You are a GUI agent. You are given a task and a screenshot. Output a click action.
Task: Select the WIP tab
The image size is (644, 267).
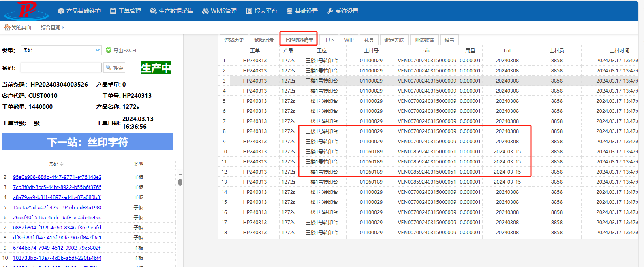[x=349, y=40]
